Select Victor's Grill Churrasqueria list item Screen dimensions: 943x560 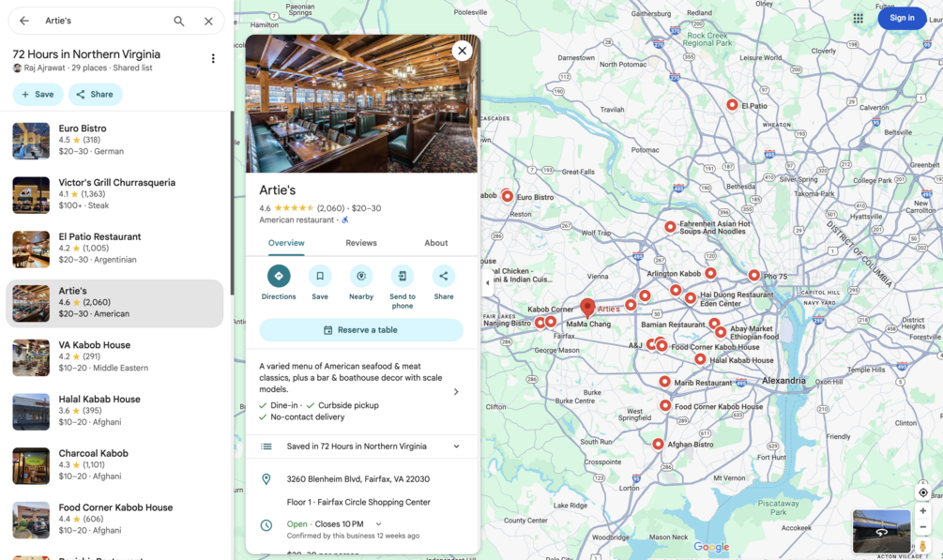click(x=114, y=194)
